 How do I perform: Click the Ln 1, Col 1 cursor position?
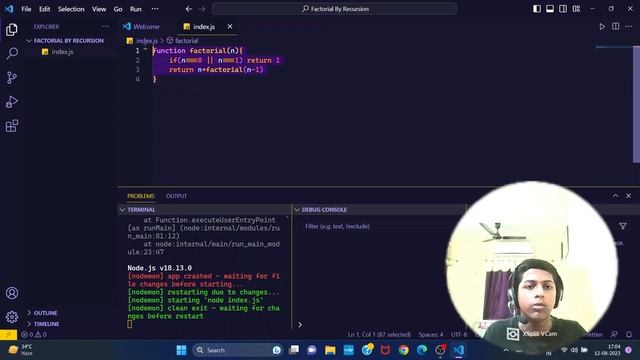(x=379, y=334)
